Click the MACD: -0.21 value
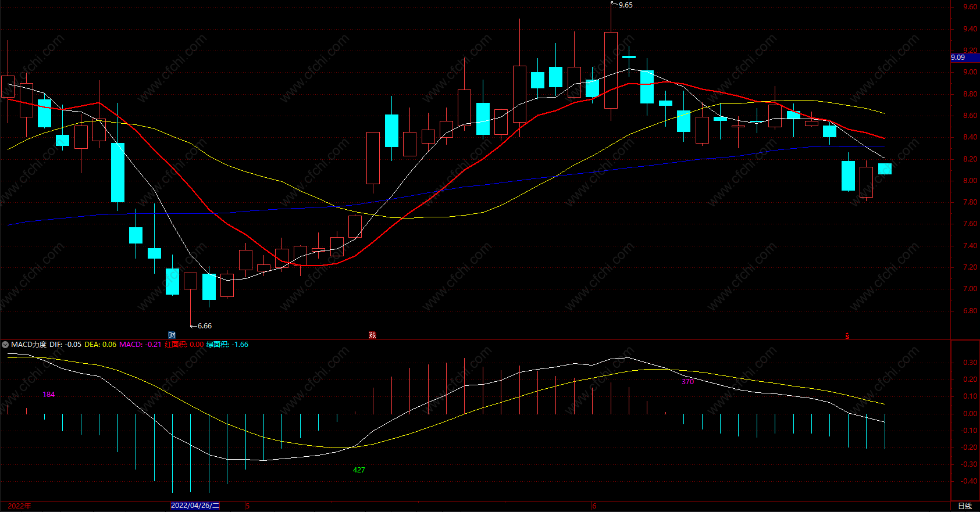 coord(140,345)
